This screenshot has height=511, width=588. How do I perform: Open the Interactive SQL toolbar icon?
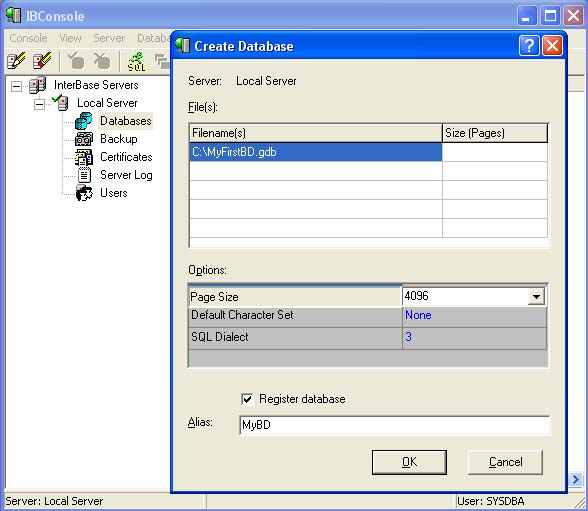[136, 61]
